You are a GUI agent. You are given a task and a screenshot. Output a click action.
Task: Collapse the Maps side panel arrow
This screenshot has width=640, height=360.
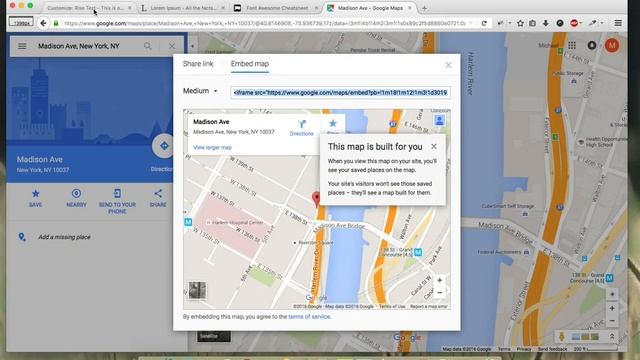click(x=192, y=46)
